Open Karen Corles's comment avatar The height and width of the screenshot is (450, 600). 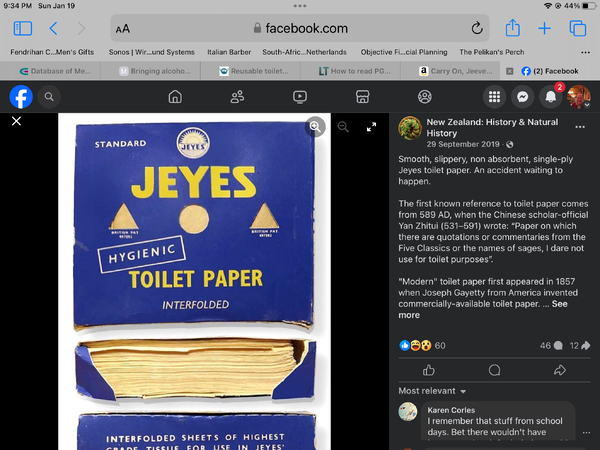pos(408,411)
